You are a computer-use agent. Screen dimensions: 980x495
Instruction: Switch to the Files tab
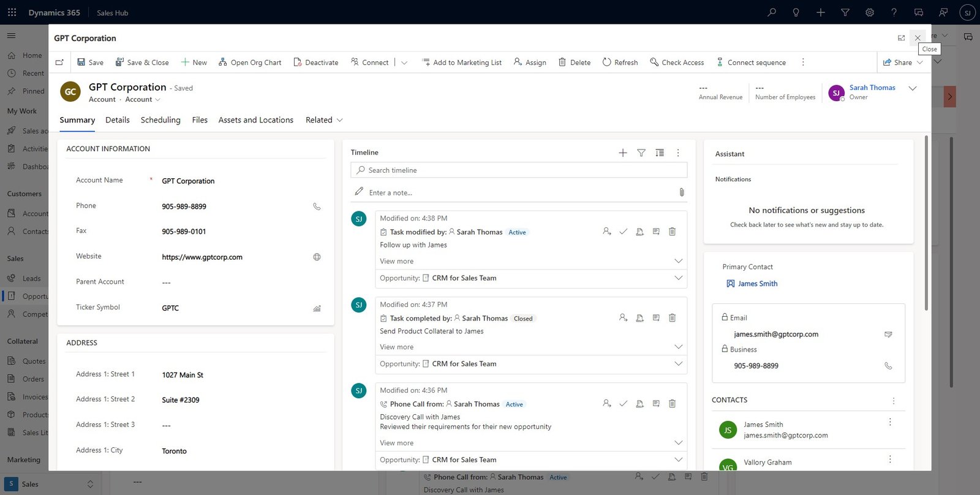pyautogui.click(x=200, y=120)
